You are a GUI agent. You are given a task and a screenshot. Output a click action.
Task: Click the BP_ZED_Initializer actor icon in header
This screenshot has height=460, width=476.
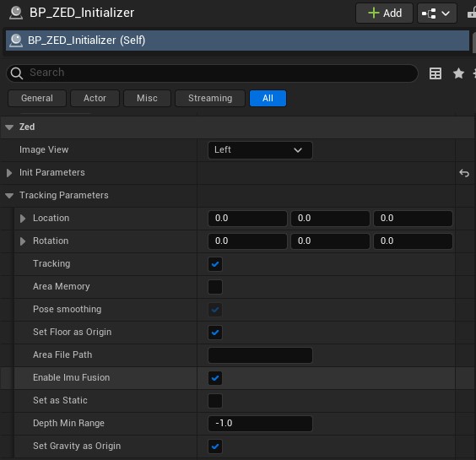click(x=16, y=13)
